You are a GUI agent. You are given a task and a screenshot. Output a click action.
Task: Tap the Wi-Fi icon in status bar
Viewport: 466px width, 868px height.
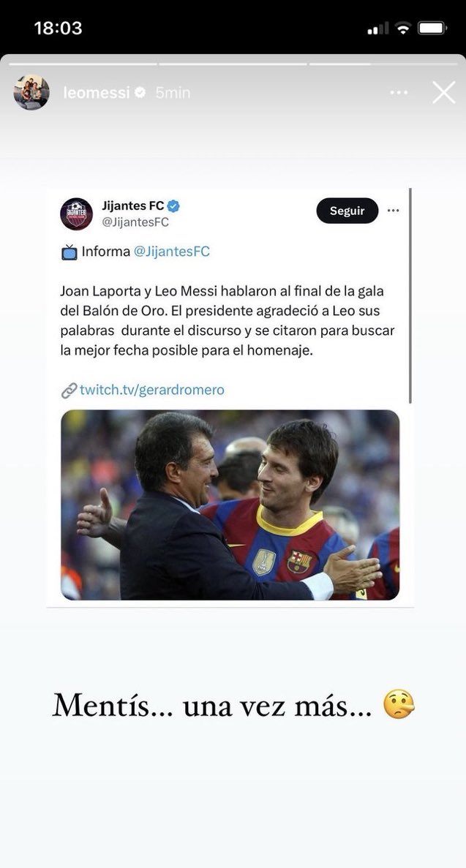tap(402, 29)
